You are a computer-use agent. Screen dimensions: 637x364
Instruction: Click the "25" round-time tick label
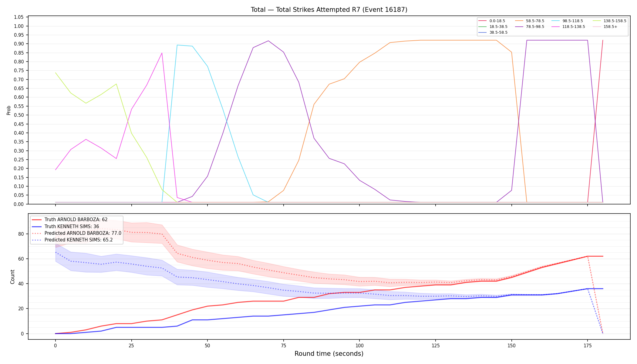pos(131,345)
